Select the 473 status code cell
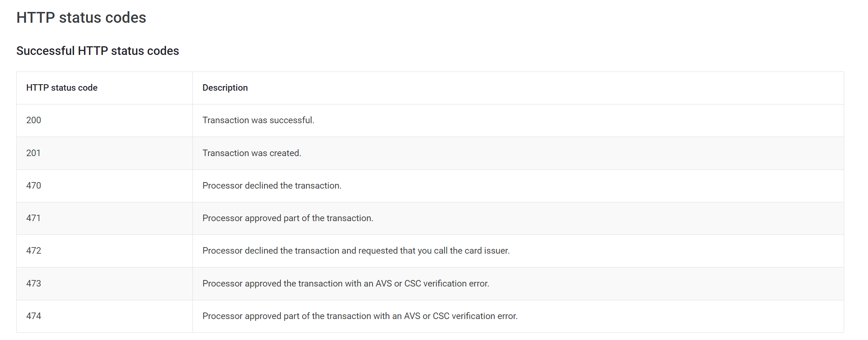Image resolution: width=868 pixels, height=340 pixels. pyautogui.click(x=34, y=284)
